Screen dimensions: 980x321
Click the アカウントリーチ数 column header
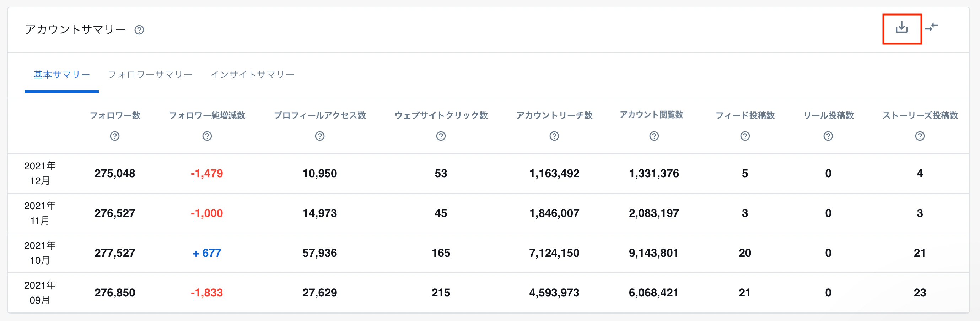click(554, 116)
